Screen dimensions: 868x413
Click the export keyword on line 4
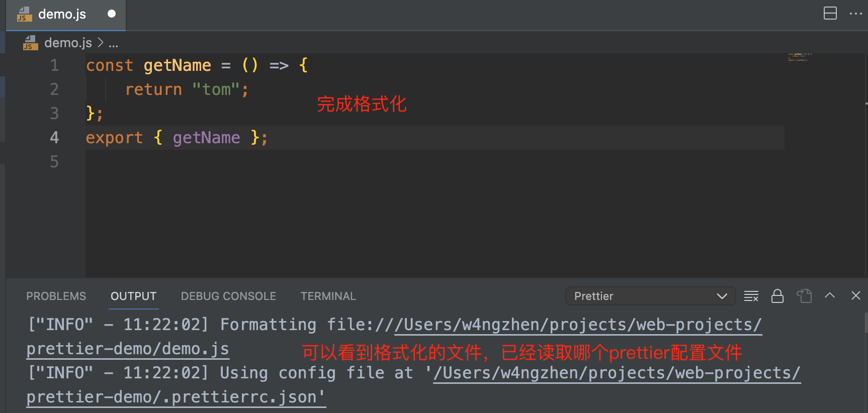point(114,138)
